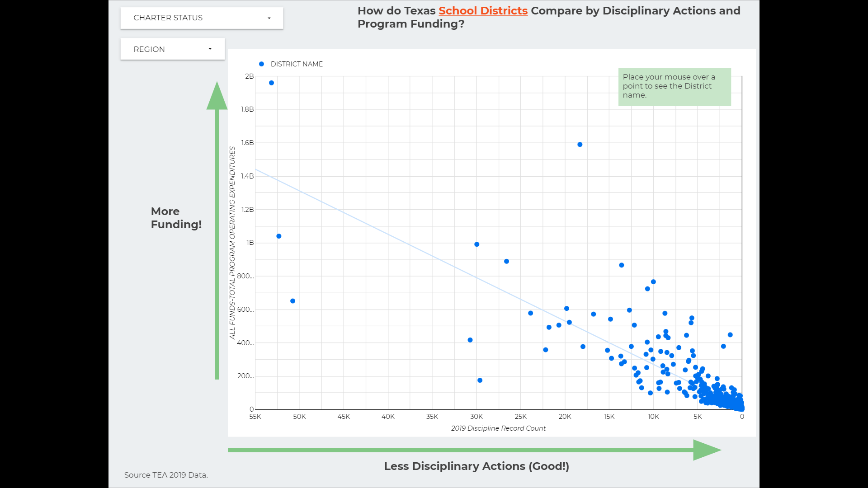Image resolution: width=868 pixels, height=488 pixels.
Task: Select the data point near 1.6B funding
Action: [x=580, y=145]
